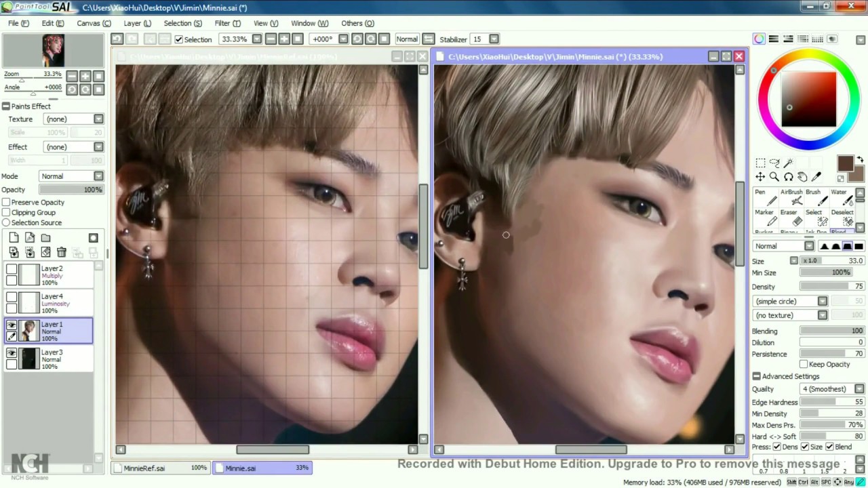Image resolution: width=868 pixels, height=488 pixels.
Task: Pick the Magic Wand tool
Action: point(788,163)
